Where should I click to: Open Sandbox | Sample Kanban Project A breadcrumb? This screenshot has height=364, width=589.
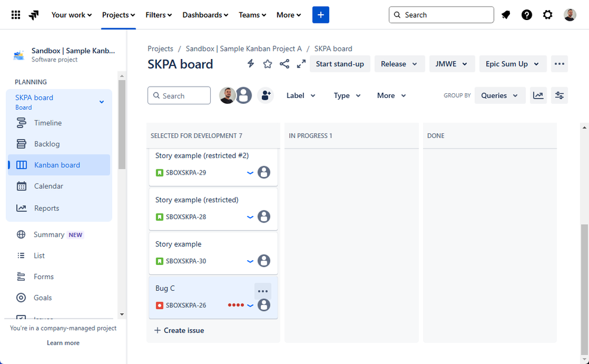244,48
